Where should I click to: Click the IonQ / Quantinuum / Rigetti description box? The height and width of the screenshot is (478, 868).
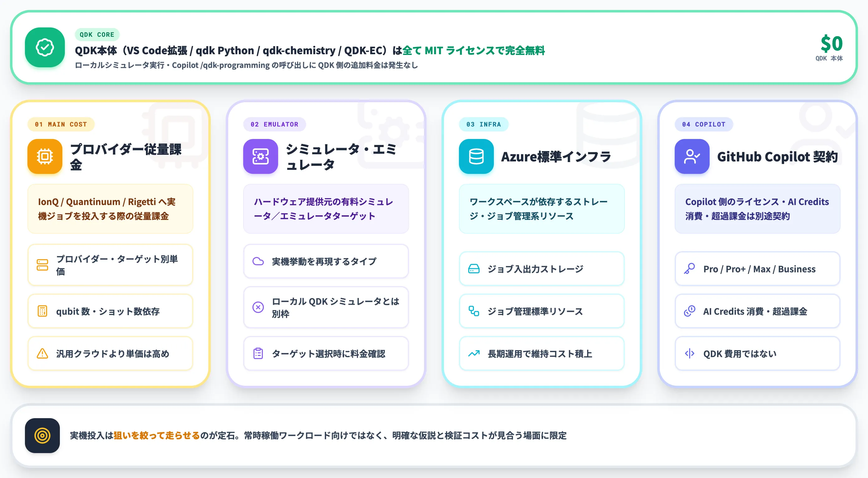click(110, 209)
